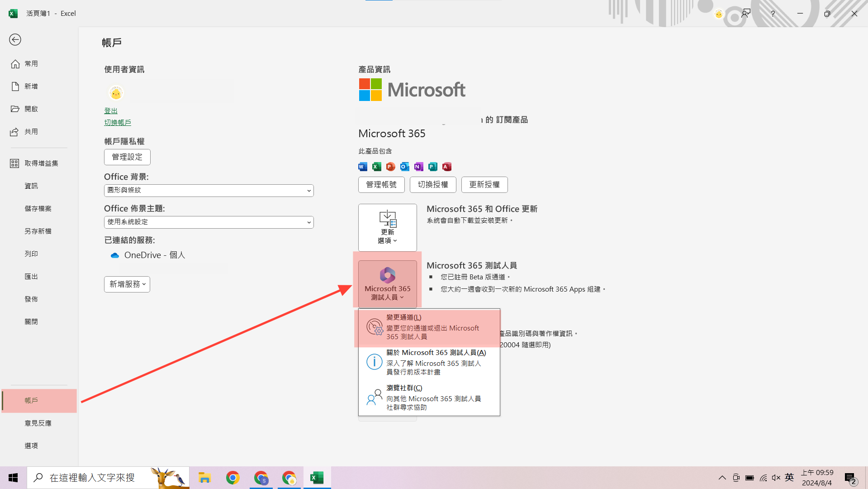Viewport: 868px width, 489px height.
Task: Click the 英 input language indicator
Action: point(790,478)
